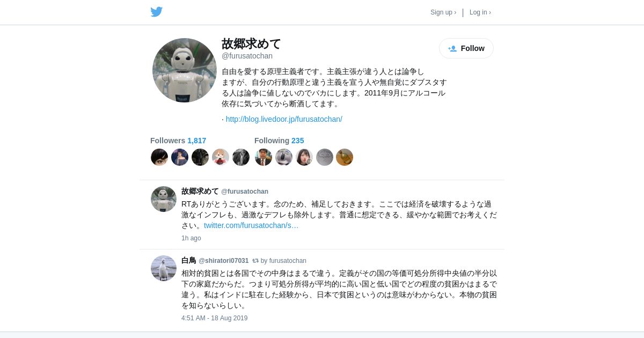This screenshot has height=338, width=644.
Task: Open the first follower avatar
Action: (x=159, y=157)
